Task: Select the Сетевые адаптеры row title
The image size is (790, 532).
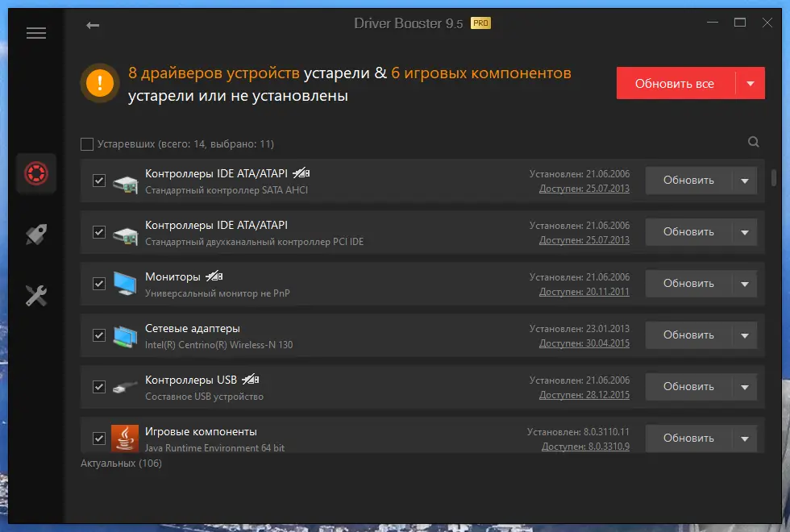Action: tap(193, 329)
